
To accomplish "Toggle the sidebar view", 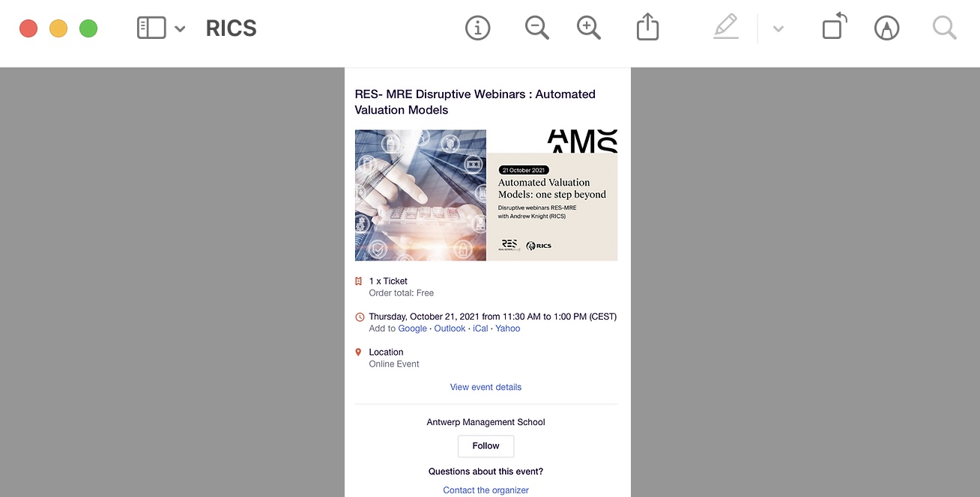I will coord(151,28).
